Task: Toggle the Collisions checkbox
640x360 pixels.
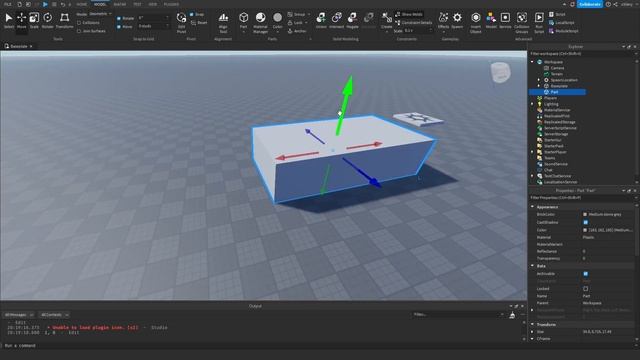Action: tap(79, 23)
